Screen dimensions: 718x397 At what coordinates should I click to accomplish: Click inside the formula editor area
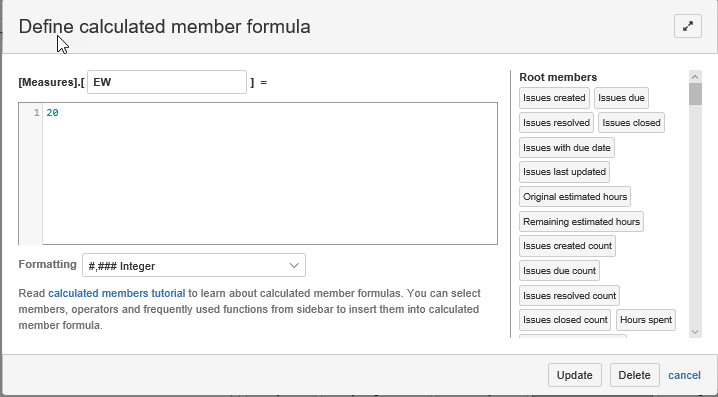(x=270, y=174)
